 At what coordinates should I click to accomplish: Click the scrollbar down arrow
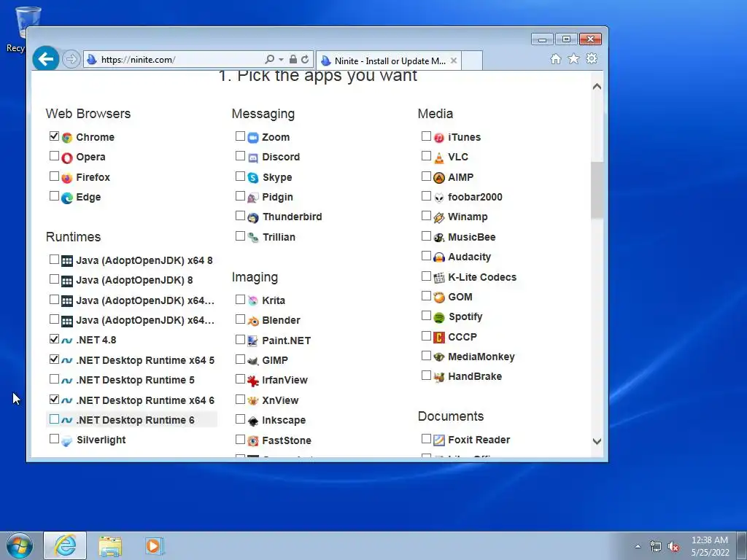click(597, 441)
